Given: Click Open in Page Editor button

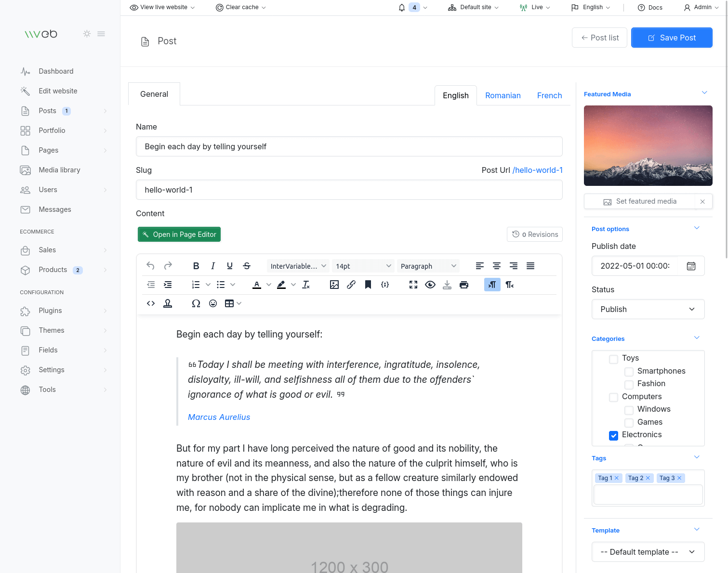Looking at the screenshot, I should coord(179,234).
